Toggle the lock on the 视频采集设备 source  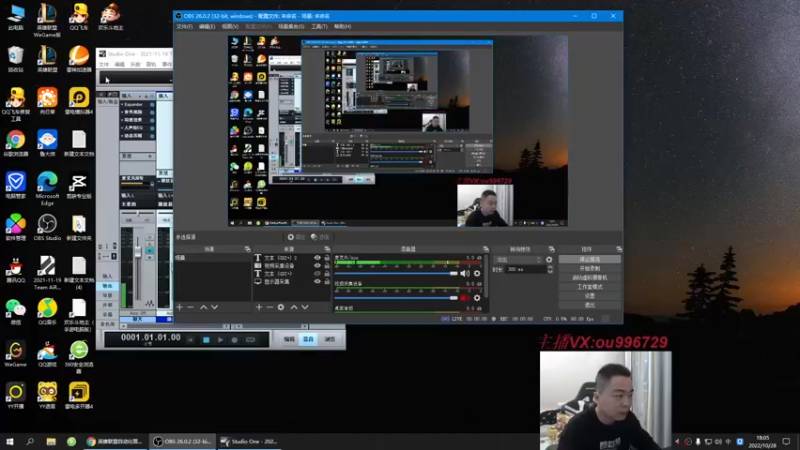click(x=327, y=266)
